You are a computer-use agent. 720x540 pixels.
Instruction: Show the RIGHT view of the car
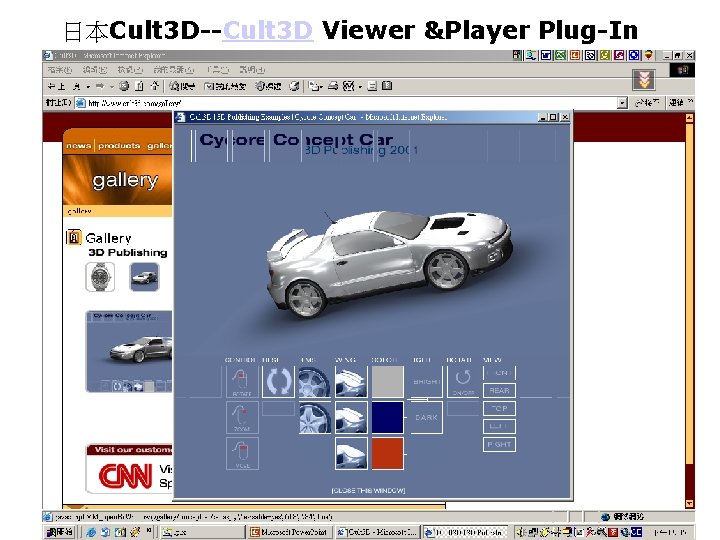(x=500, y=444)
